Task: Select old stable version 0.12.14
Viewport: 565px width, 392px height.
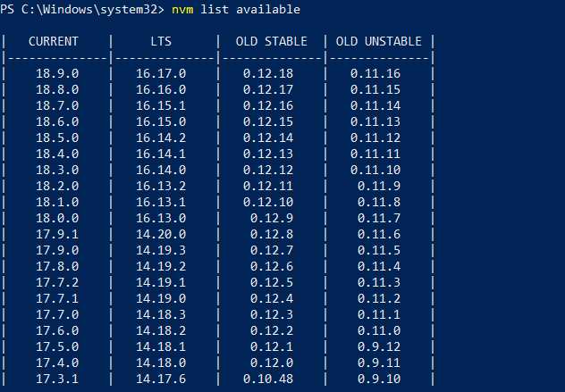Action: 268,138
